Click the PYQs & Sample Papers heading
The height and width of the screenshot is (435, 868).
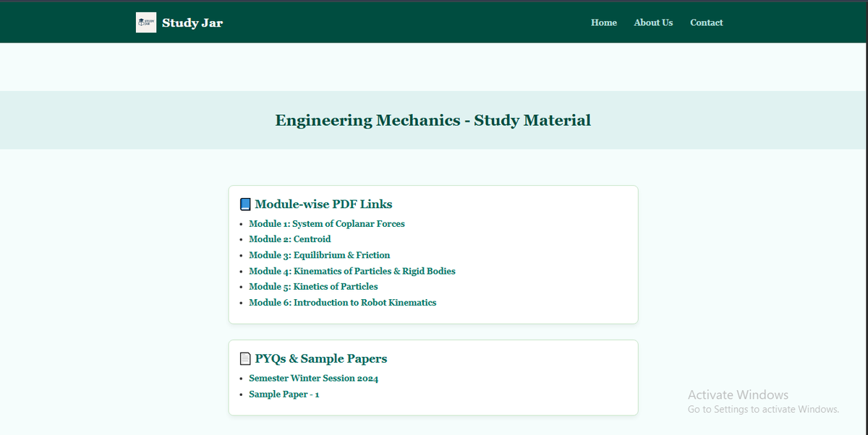click(x=321, y=359)
